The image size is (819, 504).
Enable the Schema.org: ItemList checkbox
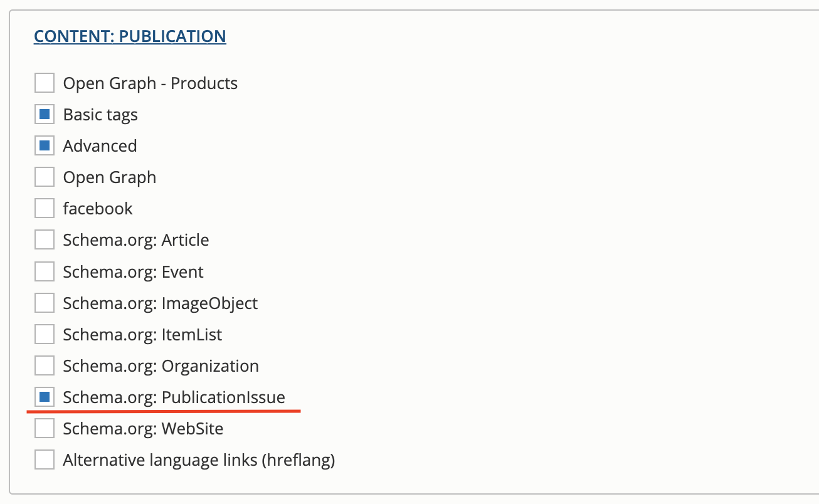(x=44, y=333)
